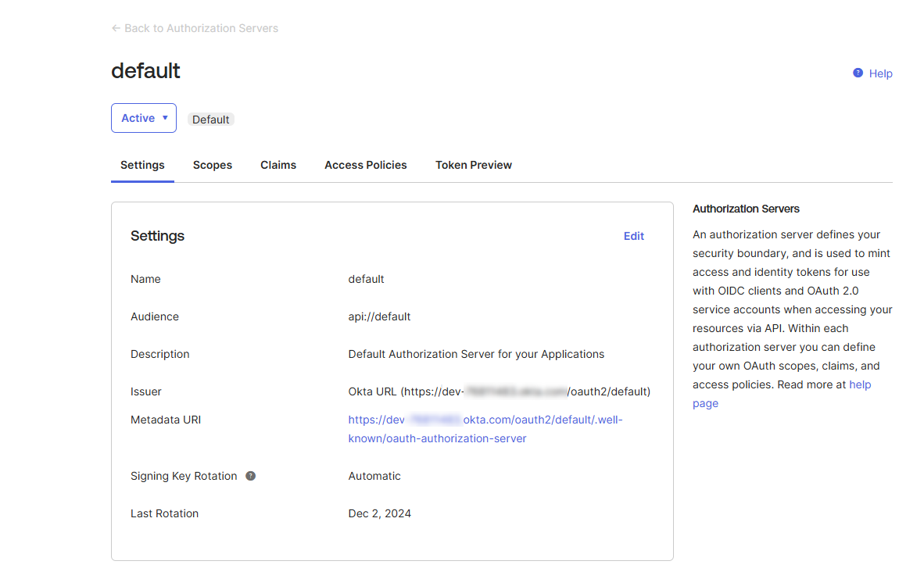Click the Dec 2, 2024 rotation date
The width and height of the screenshot is (924, 579).
click(x=379, y=513)
